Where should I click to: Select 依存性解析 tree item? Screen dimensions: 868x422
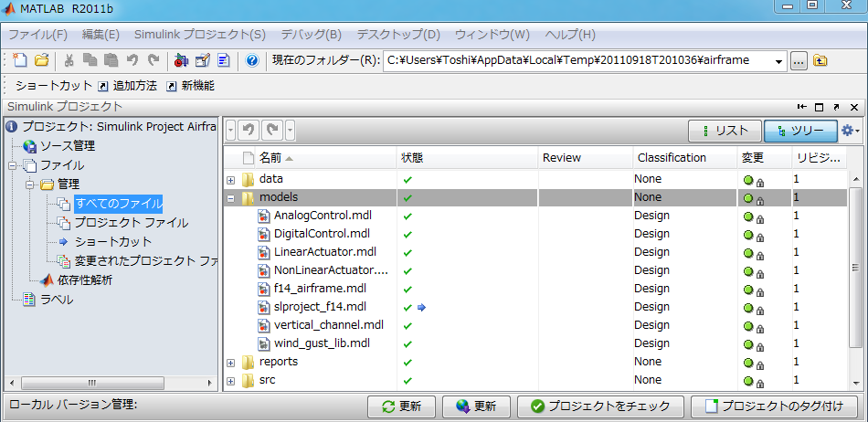[x=85, y=280]
